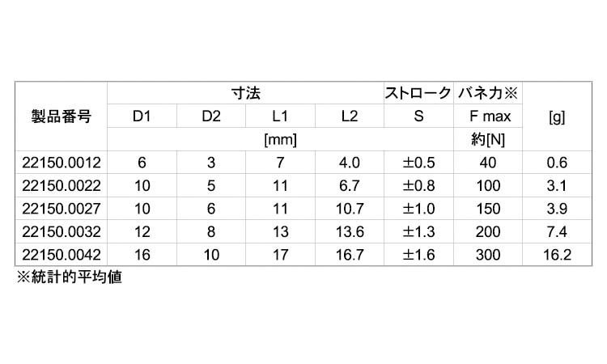Image resolution: width=607 pixels, height=364 pixels.
Task: Click the 寸法 header cell
Action: (x=244, y=93)
